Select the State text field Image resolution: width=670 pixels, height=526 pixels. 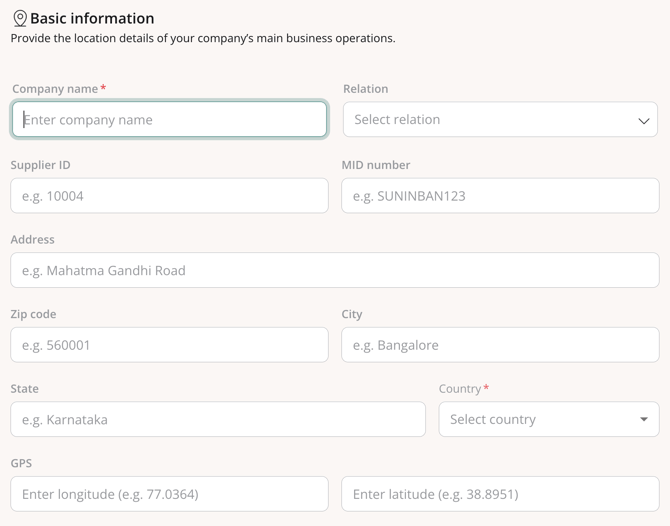pyautogui.click(x=217, y=420)
